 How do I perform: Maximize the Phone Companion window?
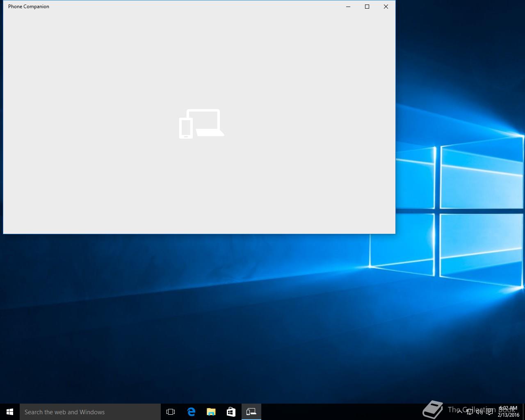367,7
